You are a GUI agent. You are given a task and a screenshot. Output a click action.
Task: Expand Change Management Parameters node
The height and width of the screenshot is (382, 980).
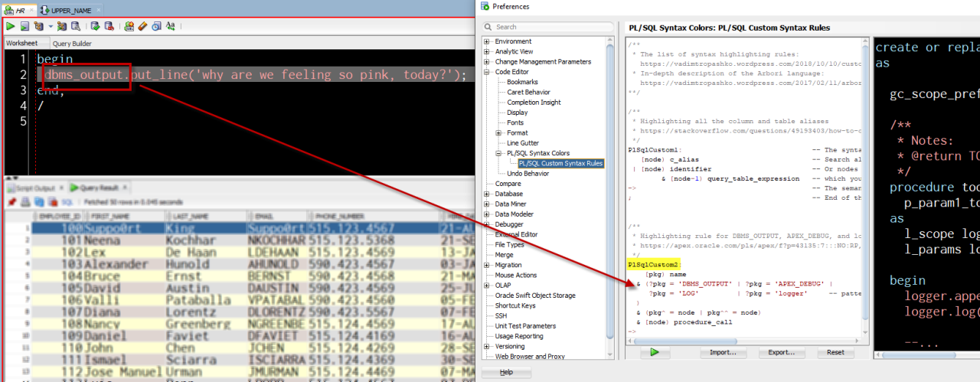[487, 61]
